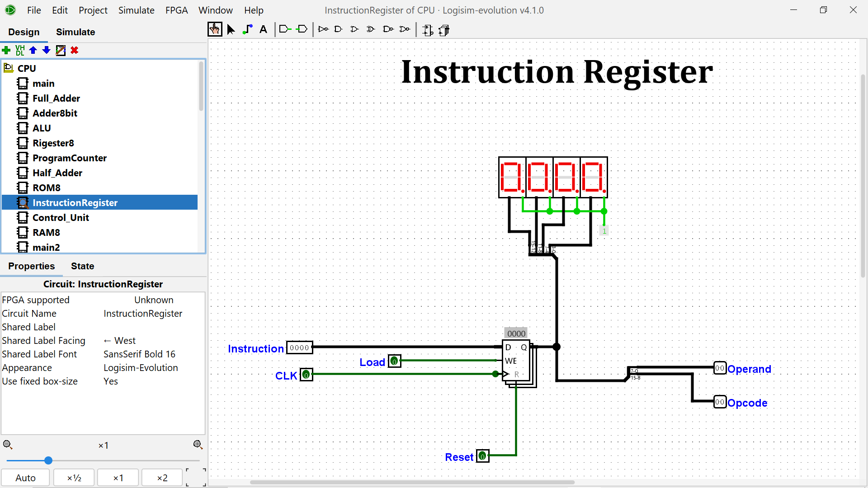This screenshot has width=868, height=488.
Task: Collapse the CPU project tree node
Action: click(x=8, y=68)
